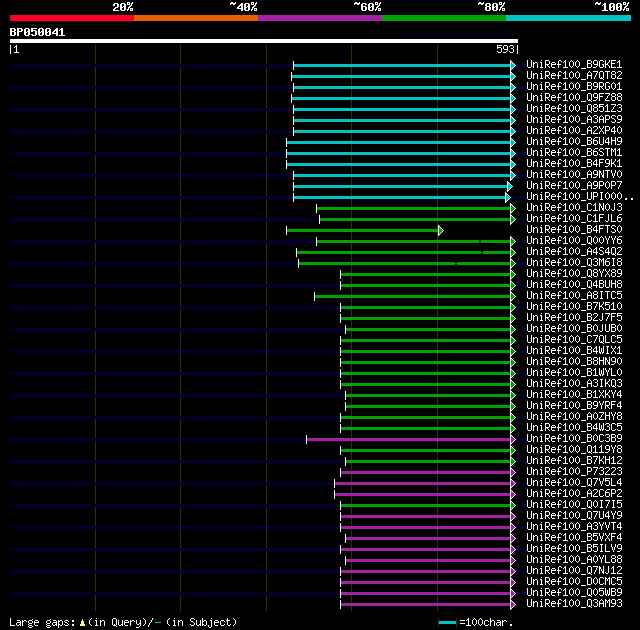640x630 pixels.
Task: Click UniRef100_Q3AM93 label
Action: (574, 604)
